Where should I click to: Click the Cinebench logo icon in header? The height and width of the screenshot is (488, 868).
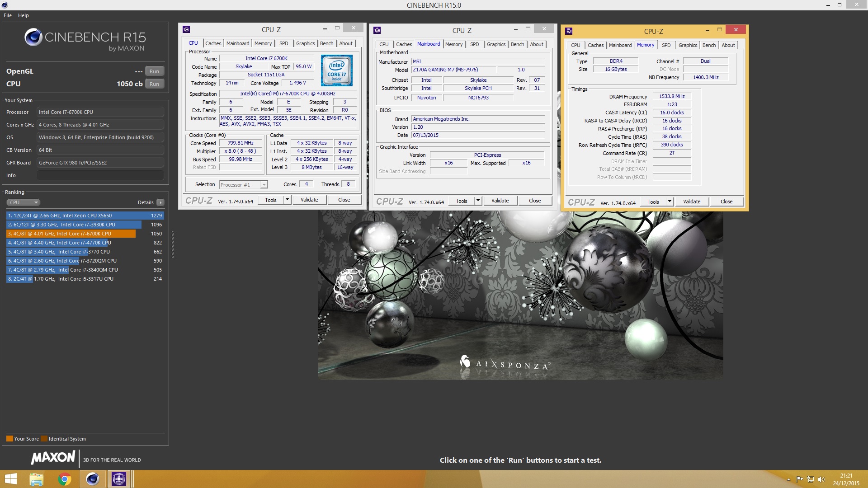pyautogui.click(x=33, y=37)
